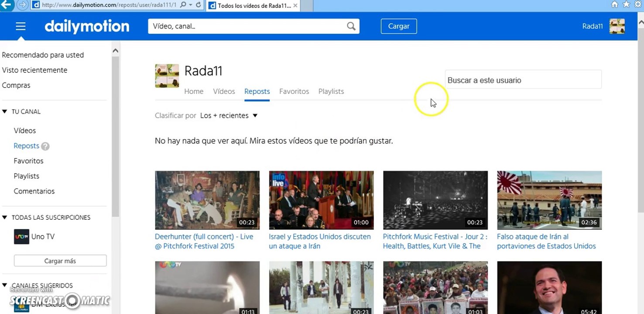Click the help question mark beside Reposts
Screen dimensions: 644x314
(45, 147)
